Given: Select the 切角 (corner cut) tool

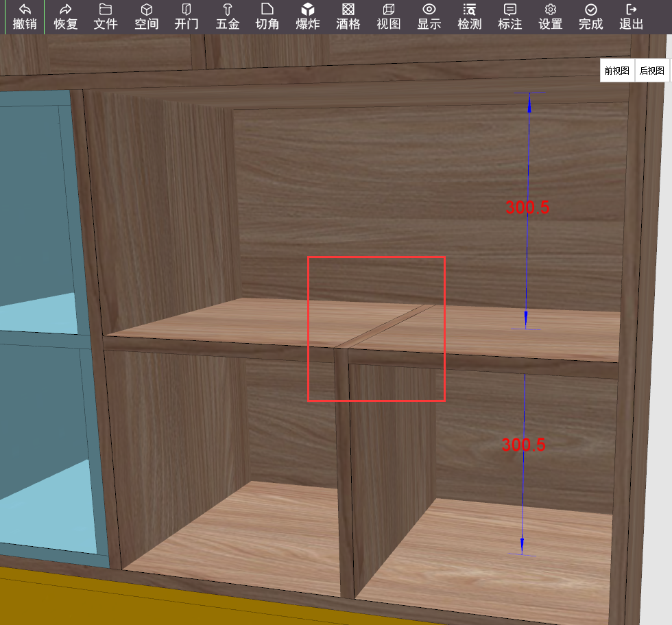Looking at the screenshot, I should point(267,16).
